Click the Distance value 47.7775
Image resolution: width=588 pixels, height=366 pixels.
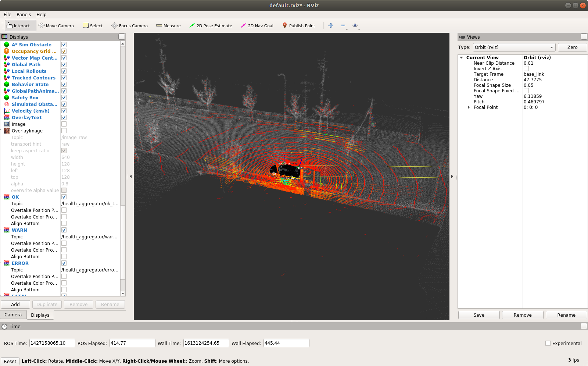click(x=533, y=80)
